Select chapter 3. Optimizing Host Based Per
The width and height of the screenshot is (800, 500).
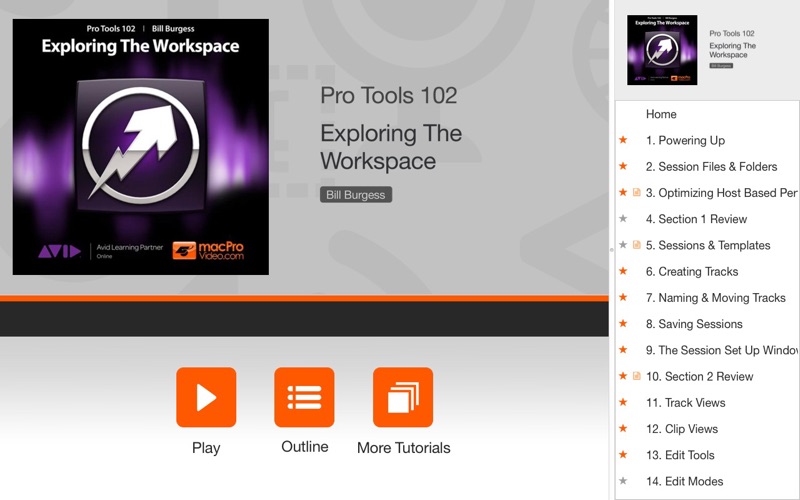click(721, 193)
